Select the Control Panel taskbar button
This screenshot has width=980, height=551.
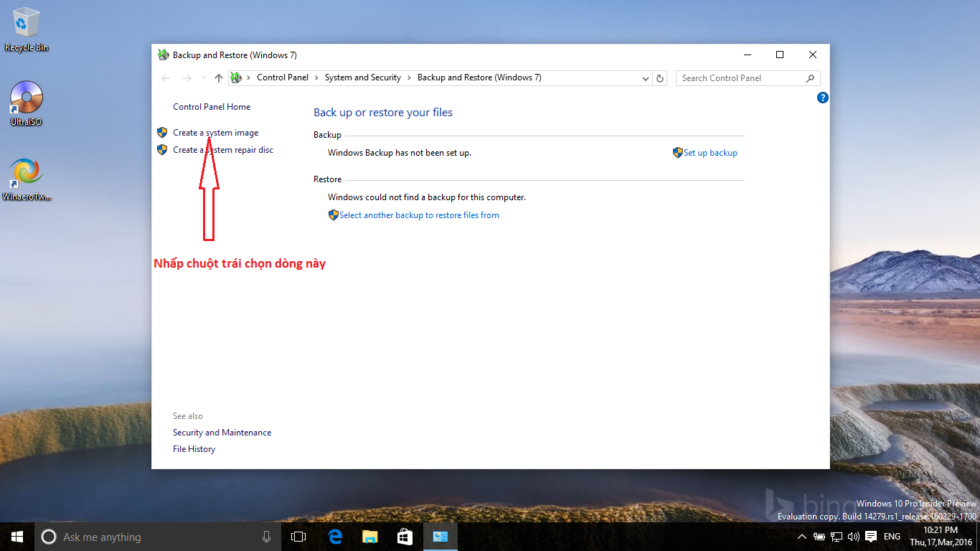click(x=440, y=537)
